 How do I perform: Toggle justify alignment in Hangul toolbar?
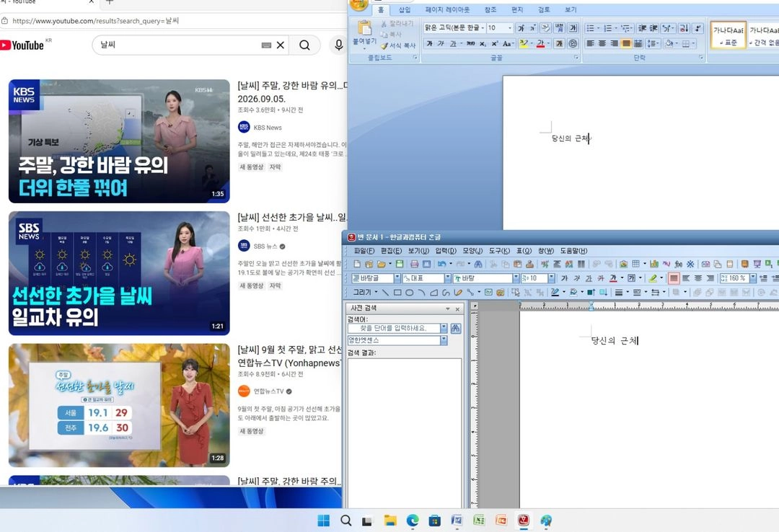[674, 278]
